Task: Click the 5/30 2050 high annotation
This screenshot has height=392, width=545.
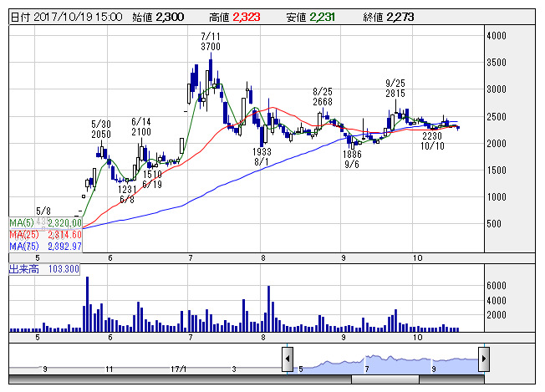Action: [100, 130]
